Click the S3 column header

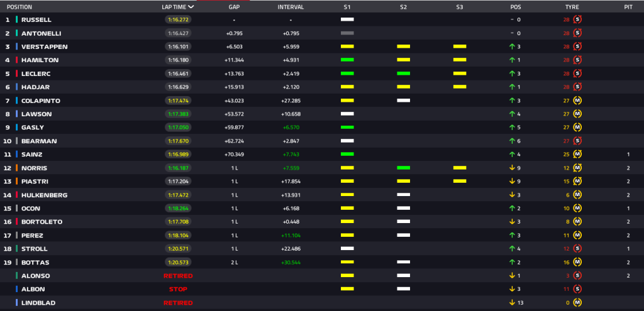(x=460, y=7)
